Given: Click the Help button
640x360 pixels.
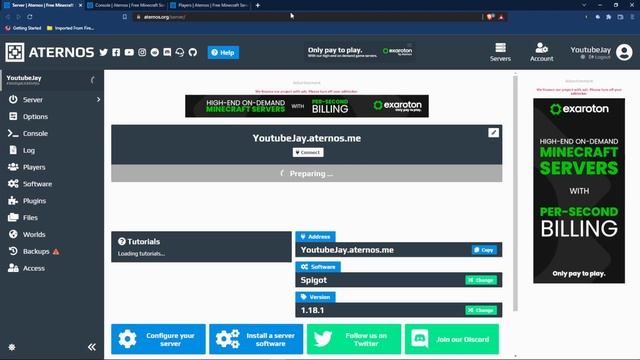Looking at the screenshot, I should point(223,52).
